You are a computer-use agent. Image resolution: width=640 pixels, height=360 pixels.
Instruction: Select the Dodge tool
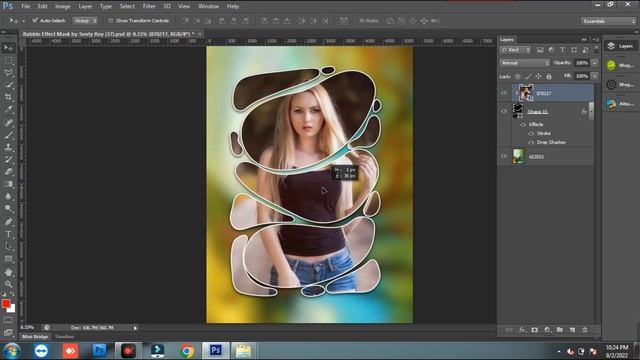(x=8, y=209)
